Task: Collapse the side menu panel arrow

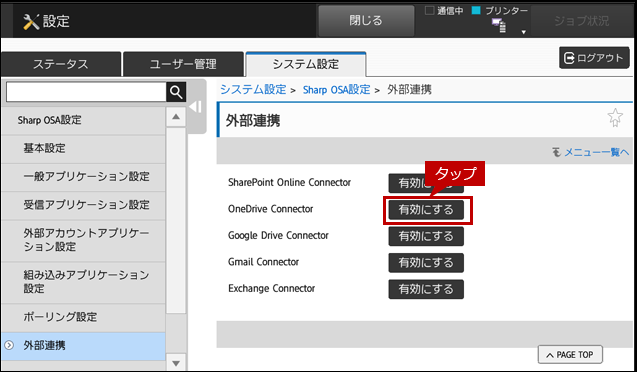Action: coord(195,107)
